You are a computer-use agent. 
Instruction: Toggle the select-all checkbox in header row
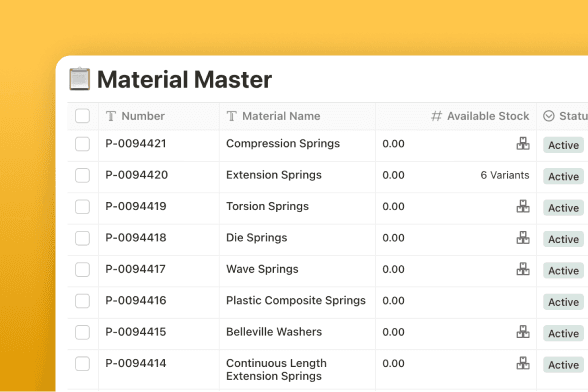click(x=82, y=116)
